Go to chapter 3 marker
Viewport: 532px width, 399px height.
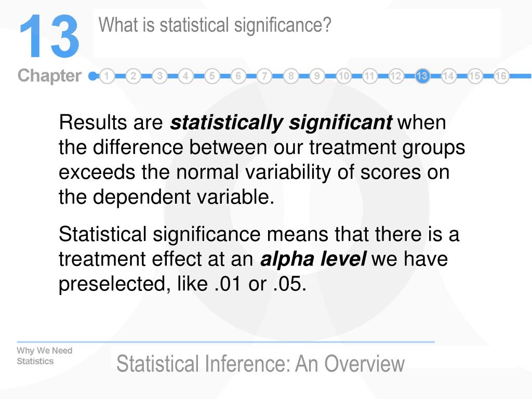click(159, 76)
